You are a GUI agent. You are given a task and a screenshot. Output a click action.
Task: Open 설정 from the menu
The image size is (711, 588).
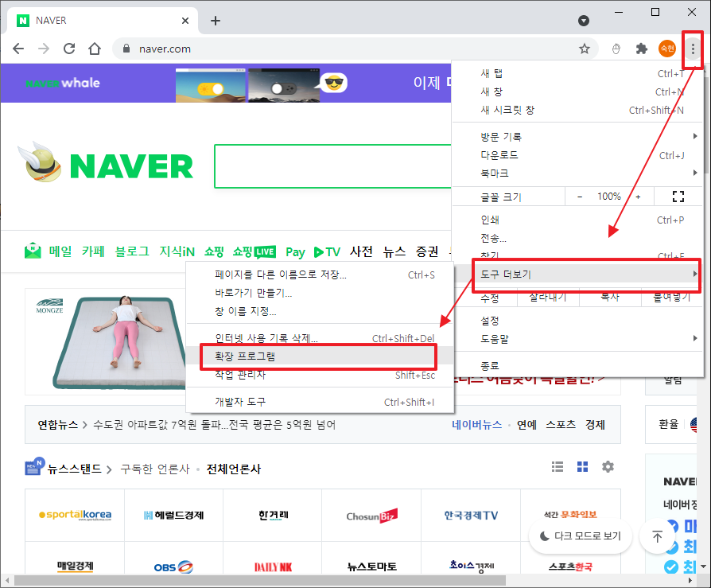coord(577,321)
